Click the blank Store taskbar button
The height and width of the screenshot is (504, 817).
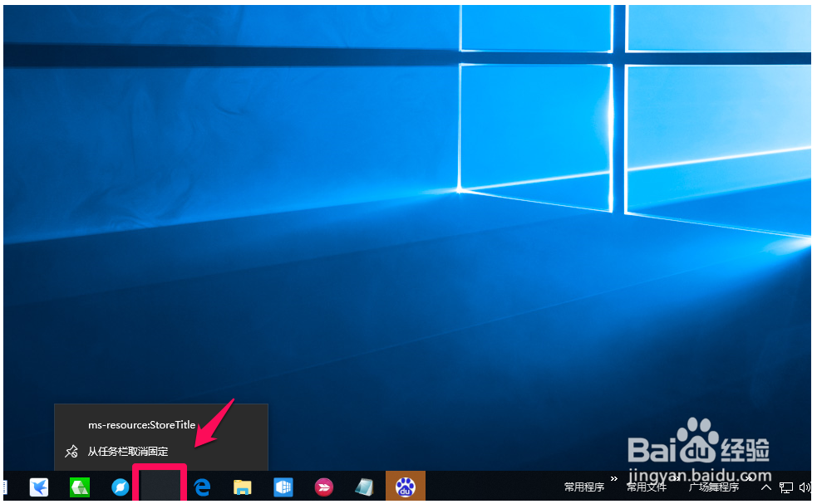[x=160, y=485]
